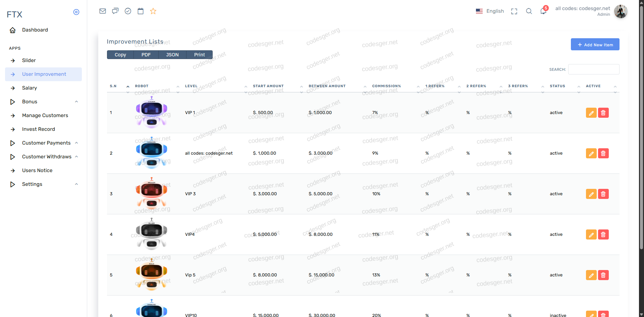Open the mail envelope icon in top bar
The image size is (644, 317).
[103, 11]
